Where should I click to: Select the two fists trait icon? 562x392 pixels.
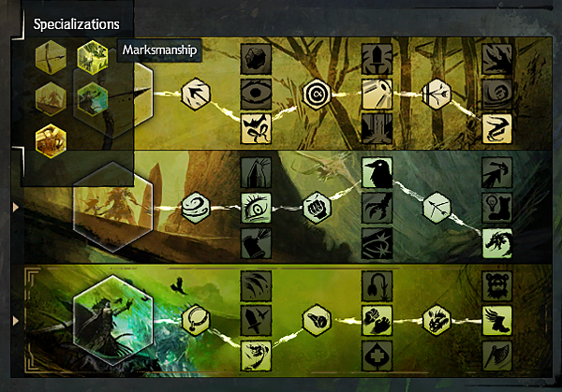(377, 320)
